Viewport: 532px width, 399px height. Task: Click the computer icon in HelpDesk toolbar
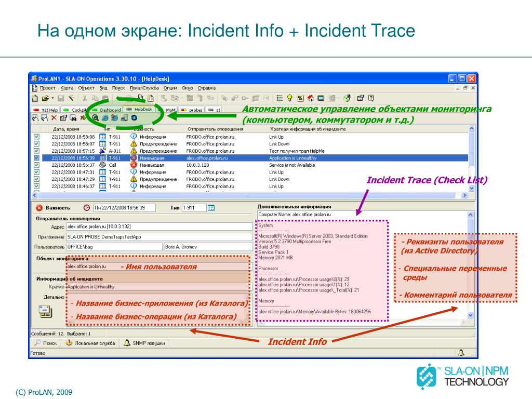[124, 118]
